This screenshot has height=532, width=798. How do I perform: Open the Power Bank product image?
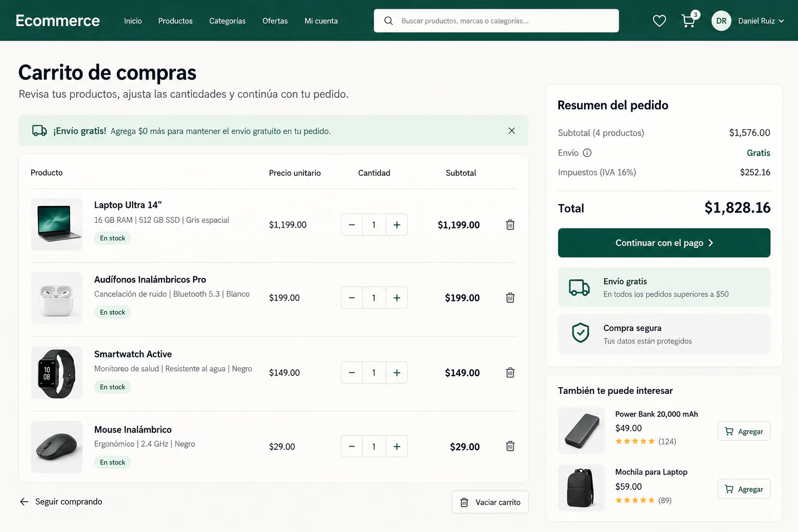tap(581, 431)
